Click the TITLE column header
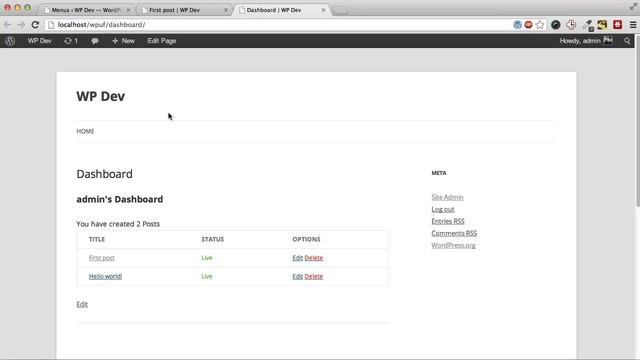 97,239
